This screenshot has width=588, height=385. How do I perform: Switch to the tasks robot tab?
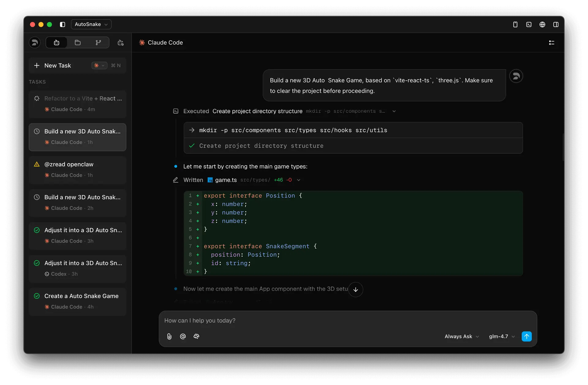[x=57, y=43]
